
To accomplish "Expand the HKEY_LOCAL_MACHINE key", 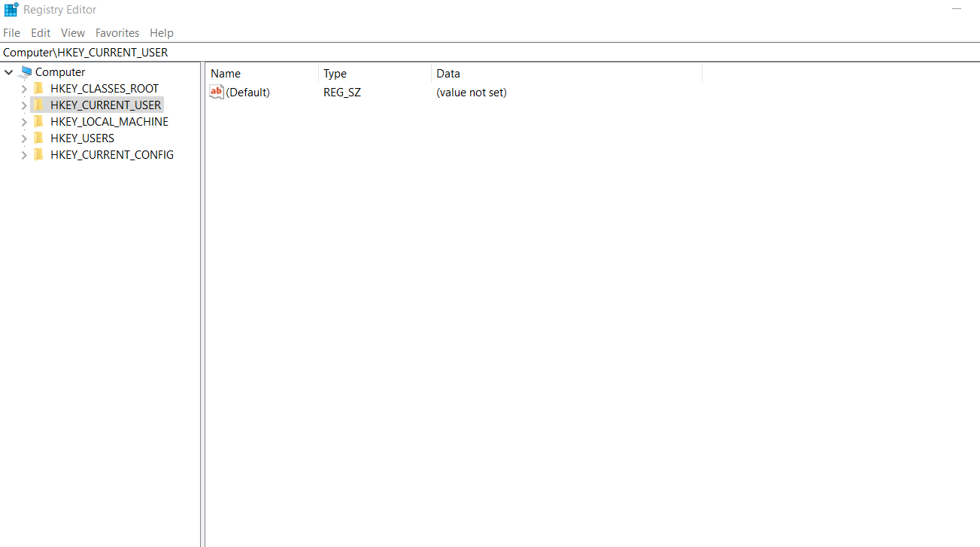I will coord(24,122).
